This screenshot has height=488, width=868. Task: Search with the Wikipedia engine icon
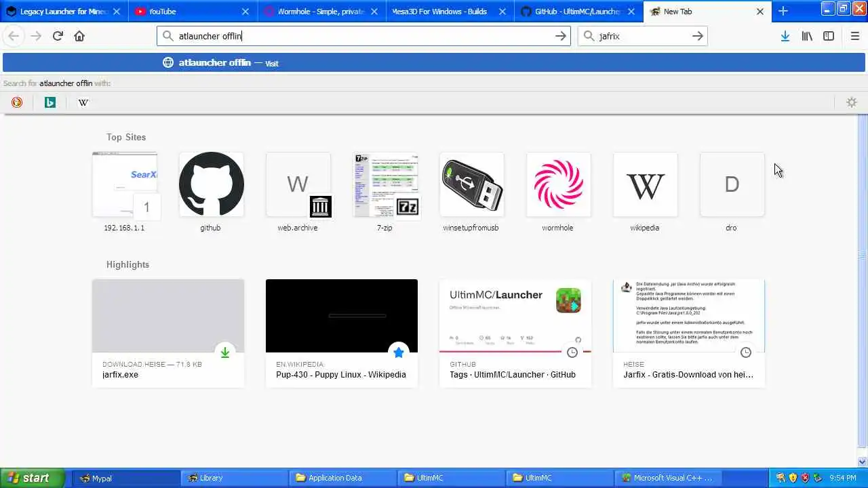pos(83,102)
